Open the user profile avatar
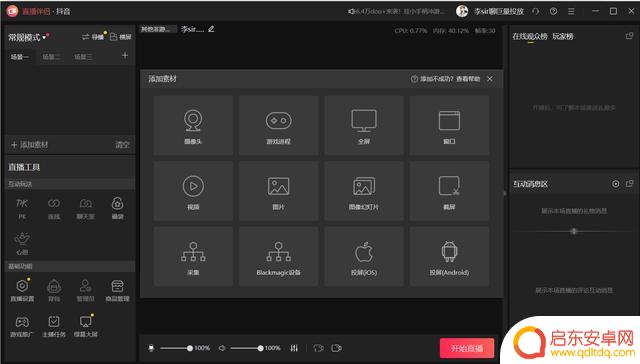640x364 pixels. tap(462, 11)
